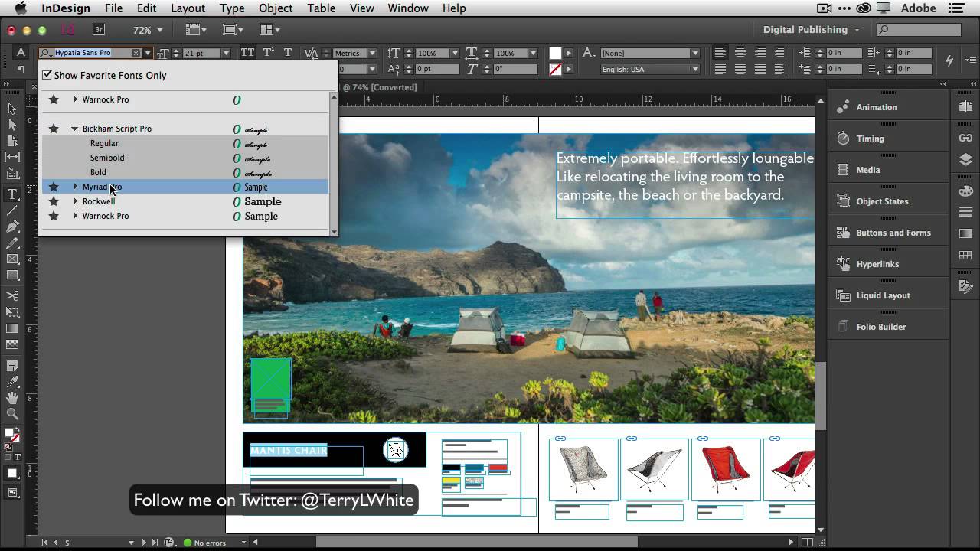The height and width of the screenshot is (551, 980).
Task: Expand the Myriad Pro font family
Action: (x=75, y=187)
